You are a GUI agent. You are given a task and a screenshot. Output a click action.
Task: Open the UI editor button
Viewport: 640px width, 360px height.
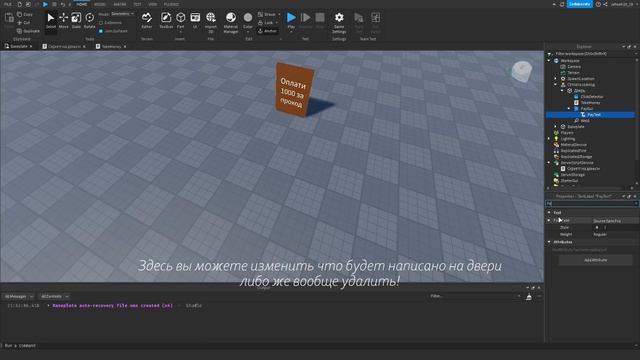click(195, 20)
